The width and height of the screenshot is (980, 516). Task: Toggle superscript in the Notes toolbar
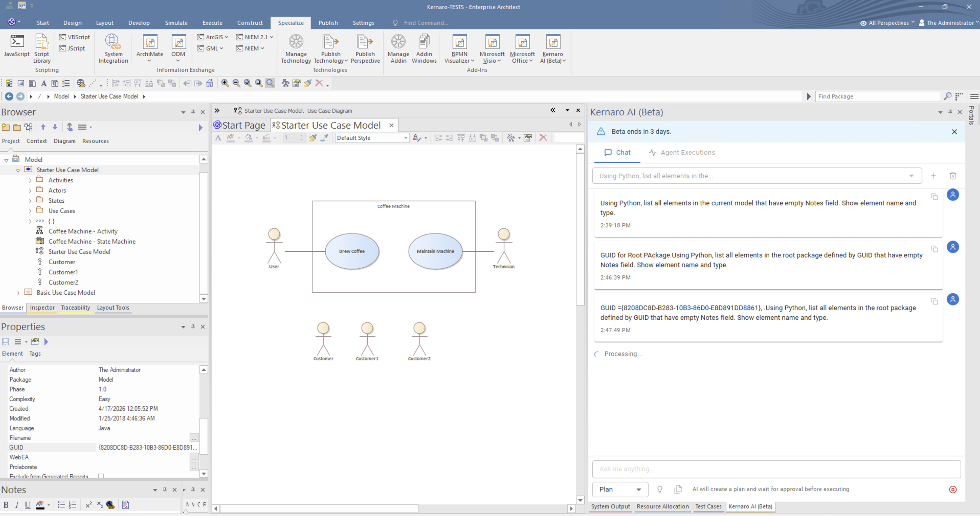pos(88,505)
